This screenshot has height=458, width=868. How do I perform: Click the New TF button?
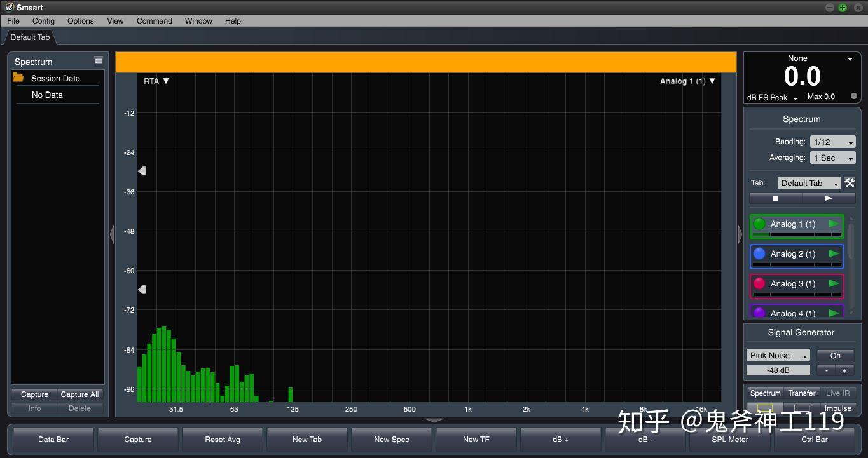click(x=476, y=440)
